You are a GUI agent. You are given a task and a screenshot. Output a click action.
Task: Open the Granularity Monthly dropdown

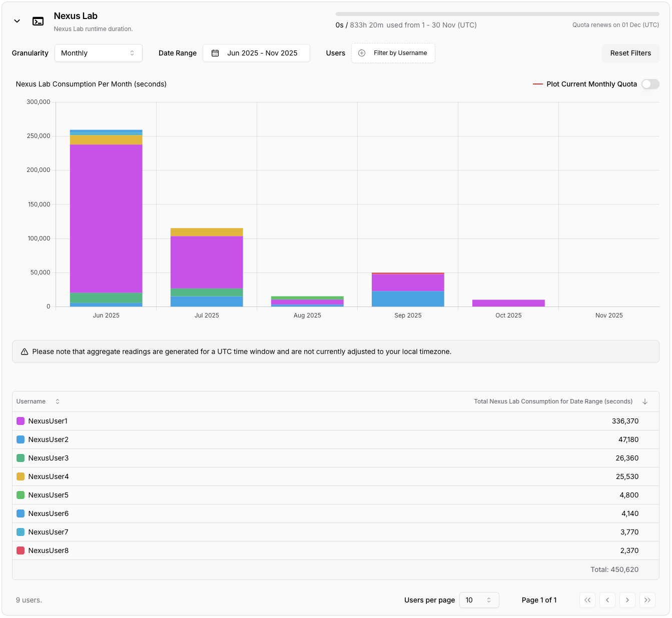point(98,53)
